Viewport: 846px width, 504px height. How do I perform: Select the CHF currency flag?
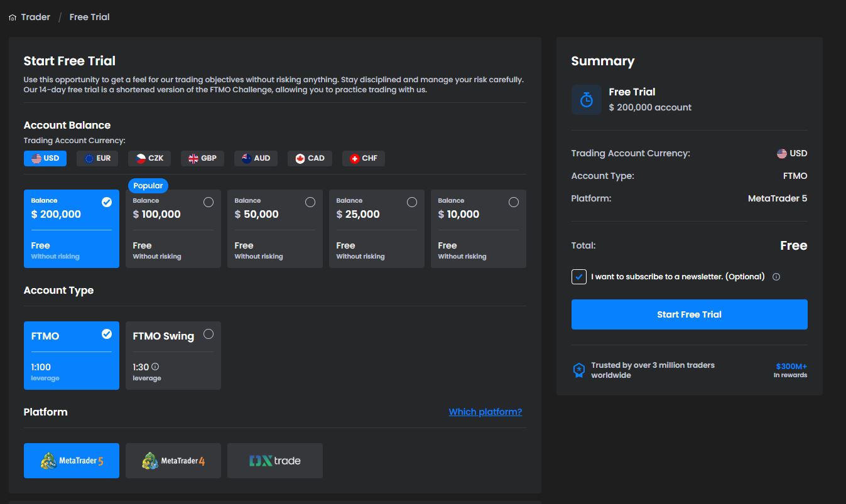[x=354, y=158]
